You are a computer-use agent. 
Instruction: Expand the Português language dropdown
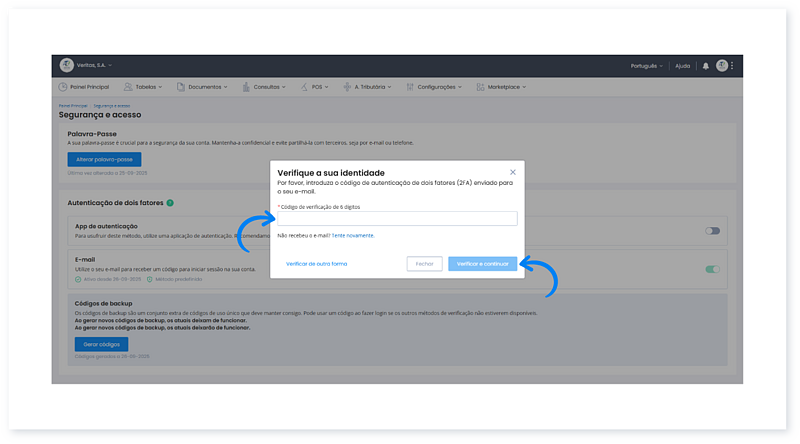pyautogui.click(x=646, y=66)
